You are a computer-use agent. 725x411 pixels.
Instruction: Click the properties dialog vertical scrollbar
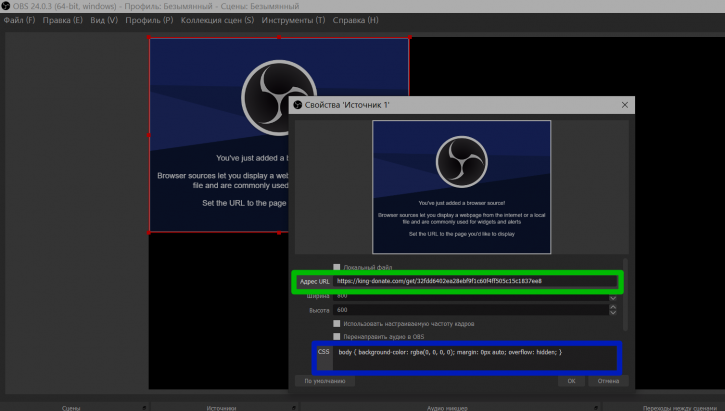click(x=626, y=294)
